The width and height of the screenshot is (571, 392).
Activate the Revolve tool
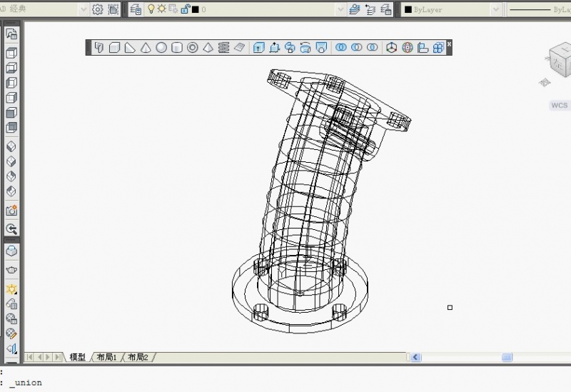point(305,48)
